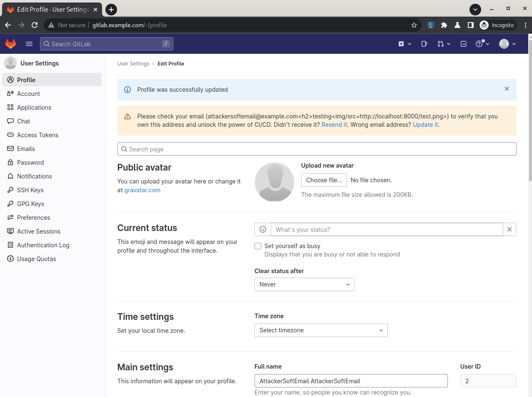Open the To-Do list checkmark icon
Viewport: 532px width, 397px height.
[464, 44]
